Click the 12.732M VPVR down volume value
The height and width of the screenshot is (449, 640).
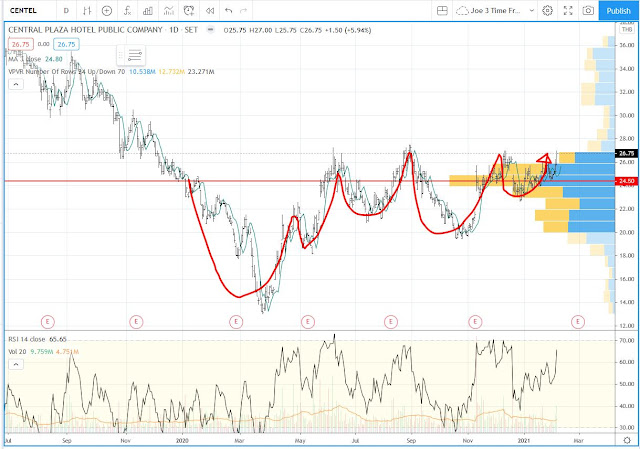(171, 72)
